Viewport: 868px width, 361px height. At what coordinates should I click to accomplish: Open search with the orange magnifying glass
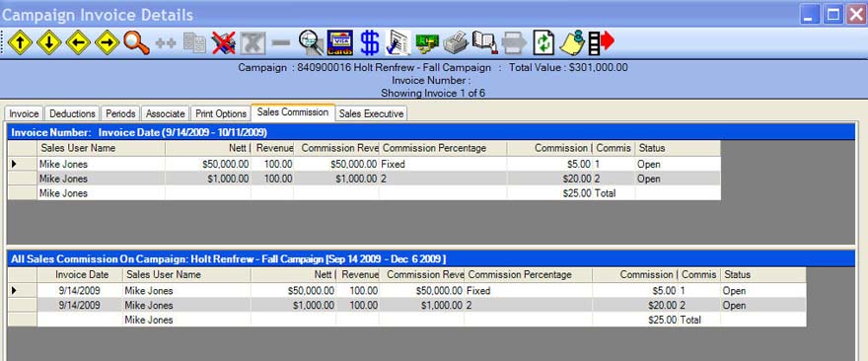(136, 42)
